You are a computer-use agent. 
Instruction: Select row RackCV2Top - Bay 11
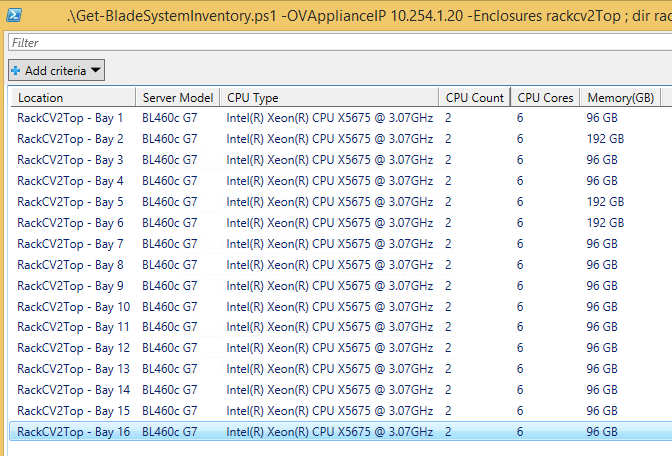(341, 327)
